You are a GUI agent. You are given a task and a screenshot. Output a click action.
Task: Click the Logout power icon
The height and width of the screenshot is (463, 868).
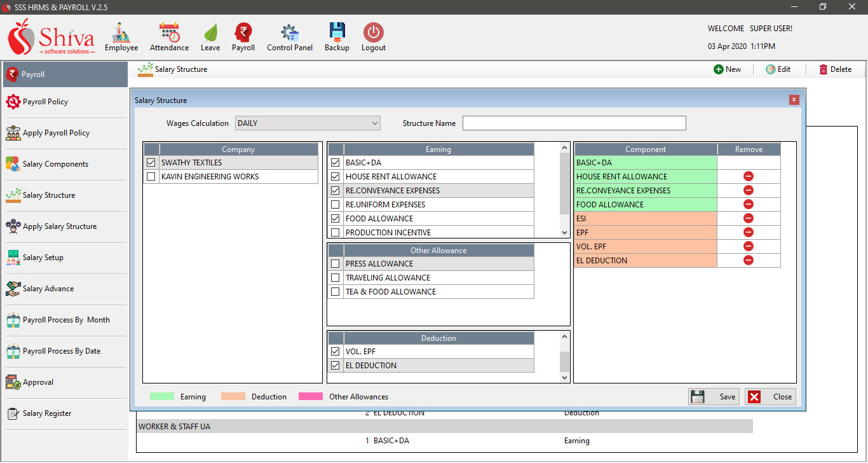point(374,33)
